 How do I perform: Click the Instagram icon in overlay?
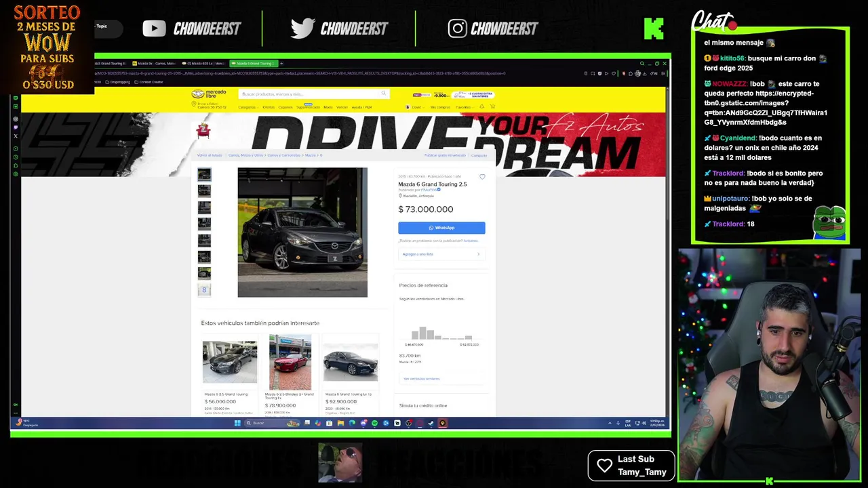tap(457, 28)
